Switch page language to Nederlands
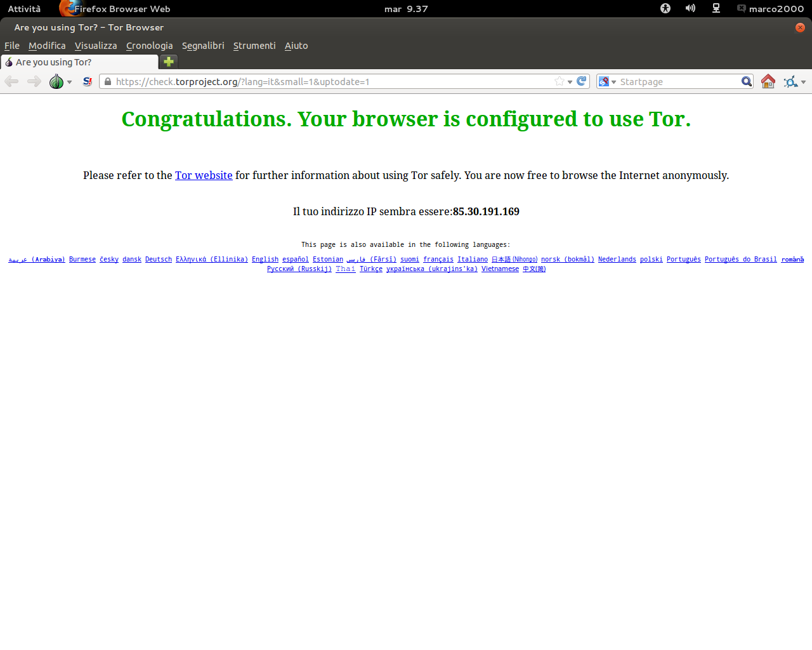This screenshot has height=650, width=812. 617,259
